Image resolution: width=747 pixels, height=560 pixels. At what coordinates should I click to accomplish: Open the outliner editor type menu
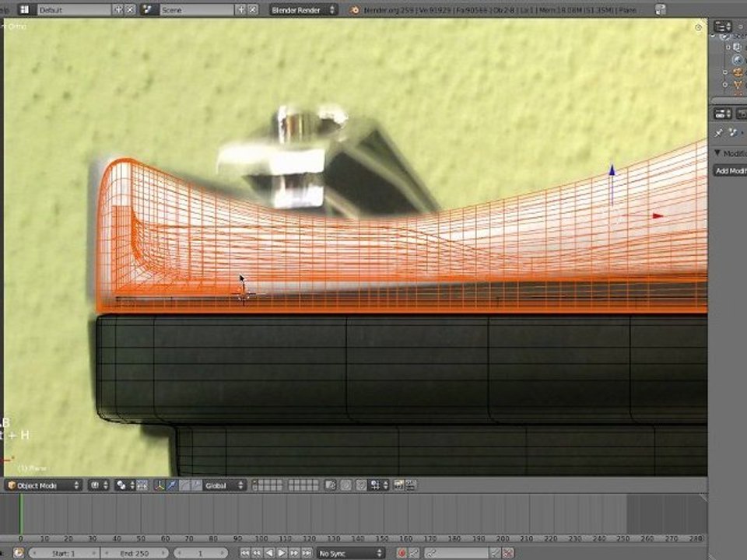coord(723,26)
